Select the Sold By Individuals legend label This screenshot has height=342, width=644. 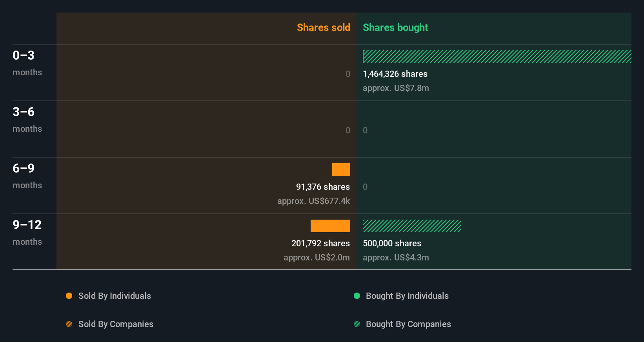point(115,296)
